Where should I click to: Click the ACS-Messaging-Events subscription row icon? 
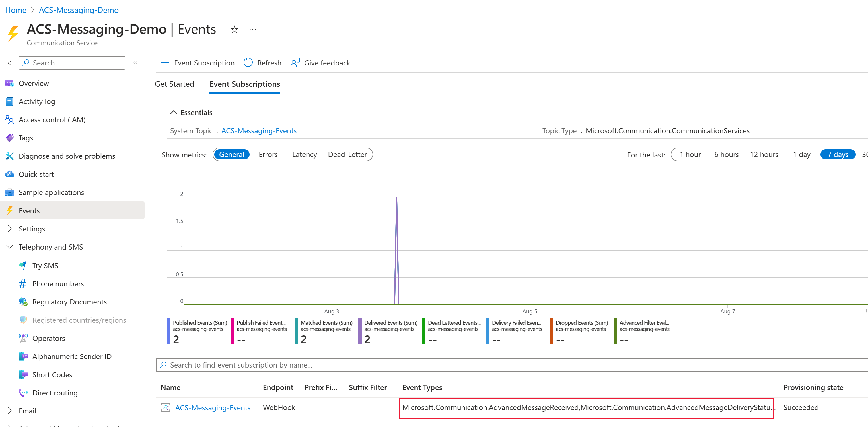165,407
